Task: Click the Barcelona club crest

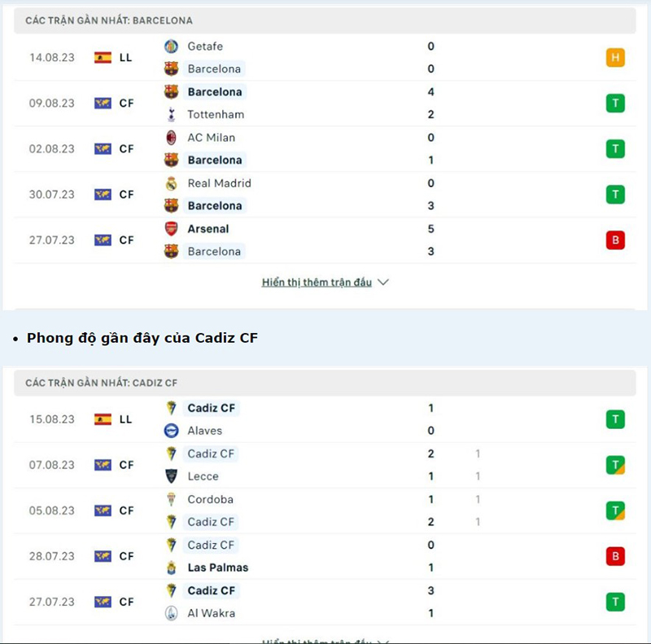Action: [171, 68]
